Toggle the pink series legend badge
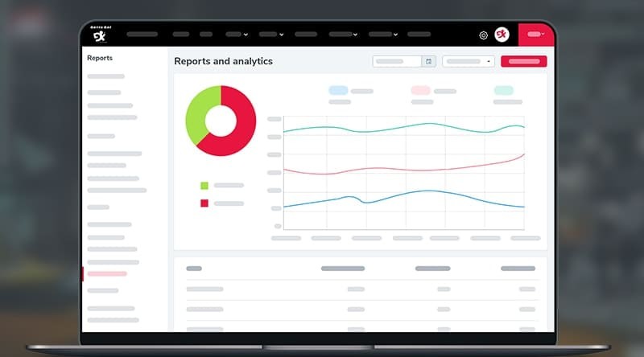Image resolution: width=644 pixels, height=357 pixels. (420, 91)
